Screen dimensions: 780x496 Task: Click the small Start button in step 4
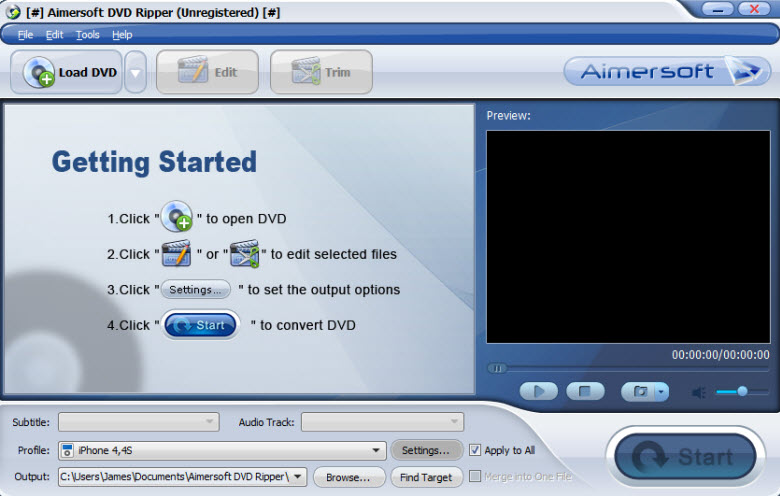pyautogui.click(x=200, y=325)
